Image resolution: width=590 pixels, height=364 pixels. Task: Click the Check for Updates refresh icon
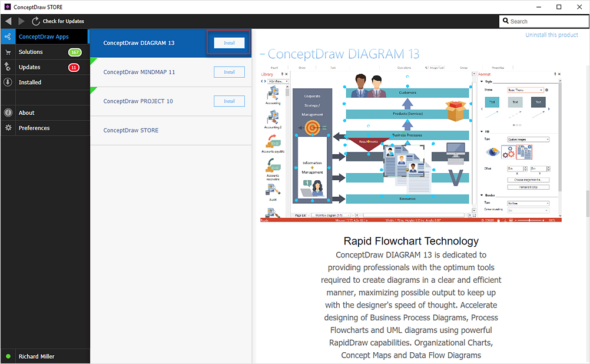tap(35, 21)
